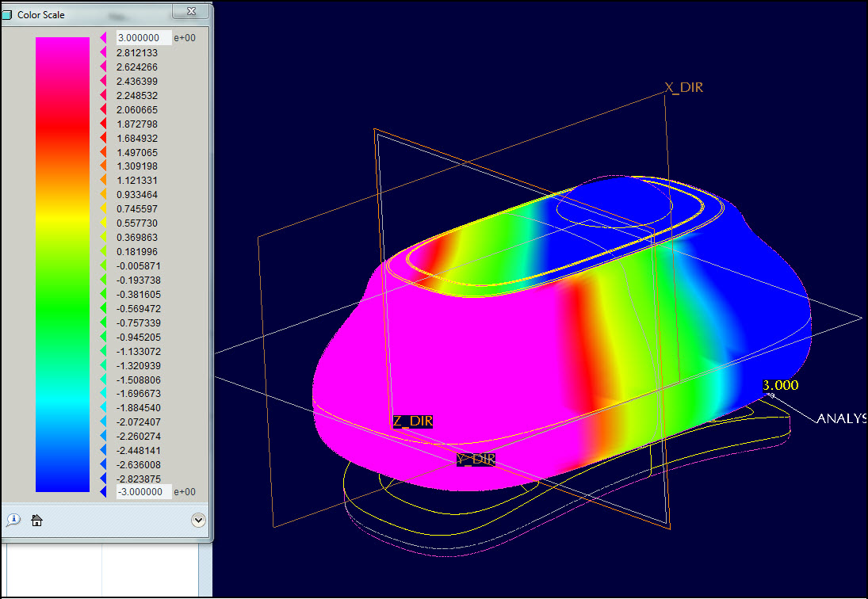Edit the minimum value field -3.000000

point(144,492)
